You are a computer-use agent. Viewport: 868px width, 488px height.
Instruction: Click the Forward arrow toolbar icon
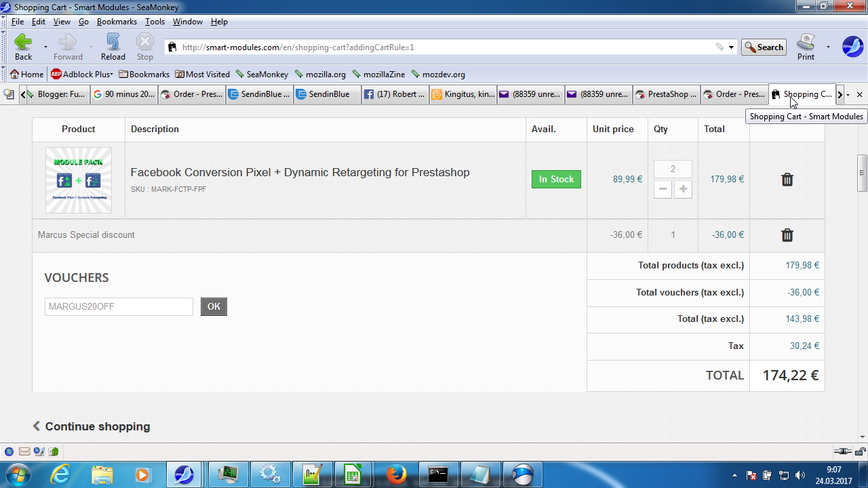click(x=68, y=42)
